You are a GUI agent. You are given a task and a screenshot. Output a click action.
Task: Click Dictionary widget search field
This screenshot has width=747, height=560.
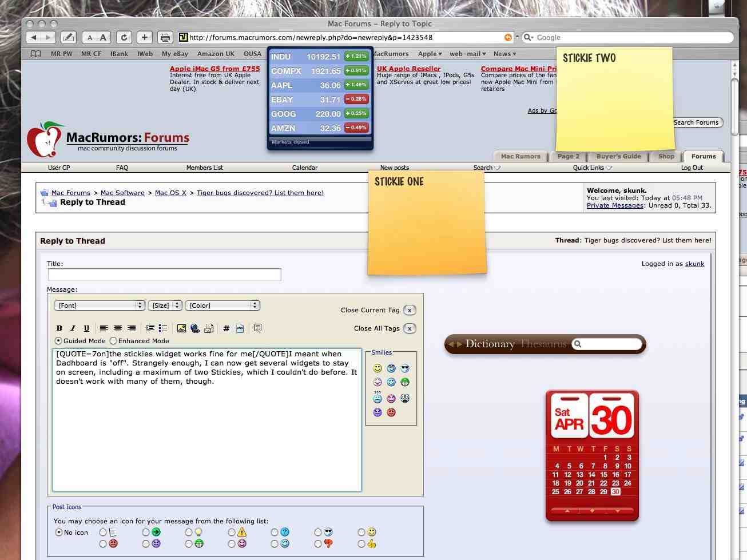pyautogui.click(x=607, y=344)
